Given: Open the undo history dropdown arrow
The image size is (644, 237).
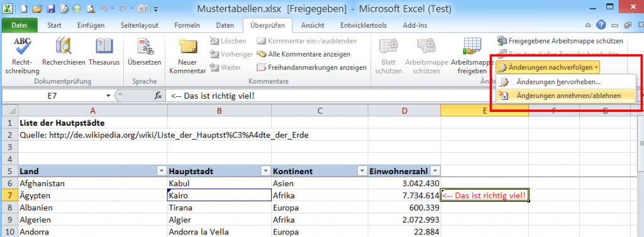Looking at the screenshot, I should (112, 9).
